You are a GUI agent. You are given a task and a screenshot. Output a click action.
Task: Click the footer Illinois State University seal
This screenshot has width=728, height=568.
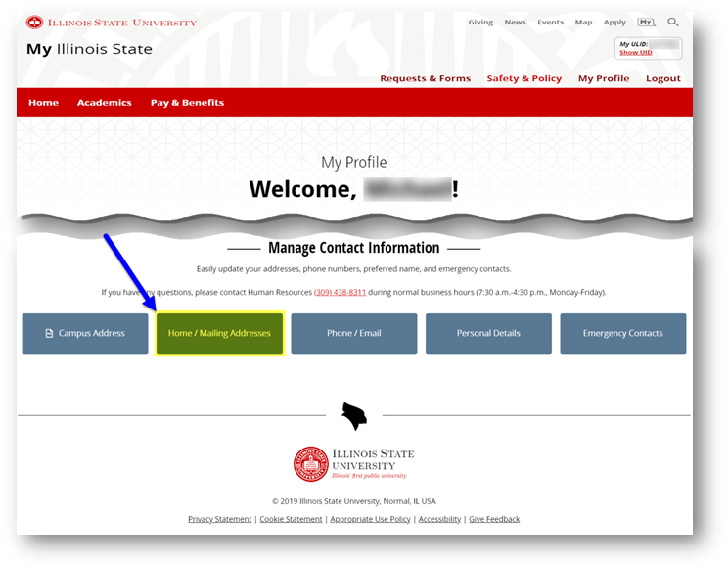click(310, 464)
